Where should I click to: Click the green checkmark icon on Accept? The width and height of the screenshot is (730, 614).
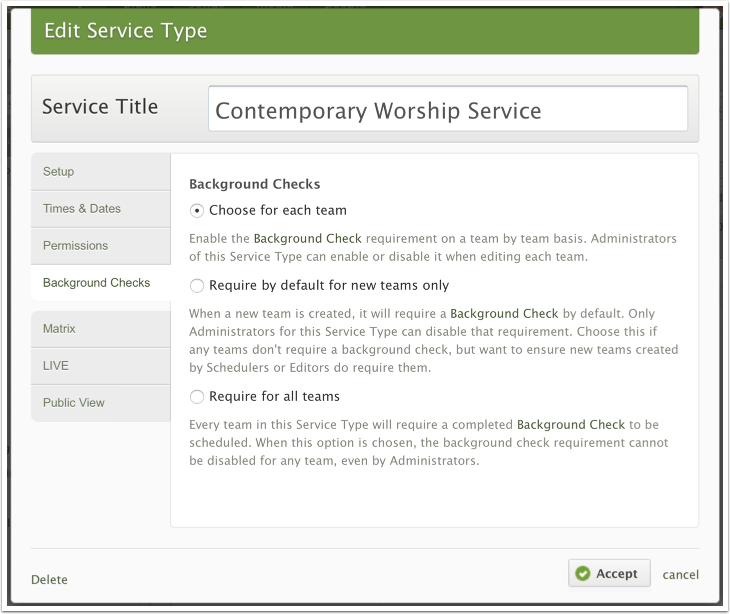tap(582, 574)
